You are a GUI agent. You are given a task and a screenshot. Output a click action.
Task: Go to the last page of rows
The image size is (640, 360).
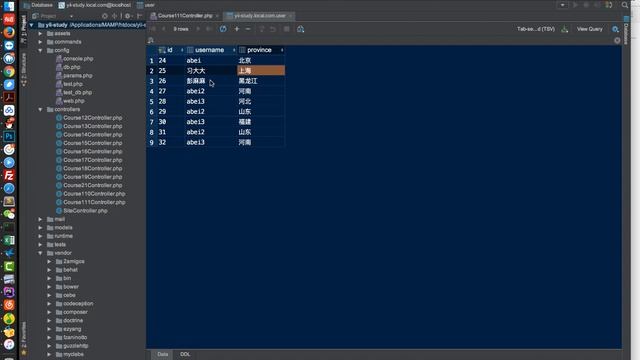(x=209, y=29)
